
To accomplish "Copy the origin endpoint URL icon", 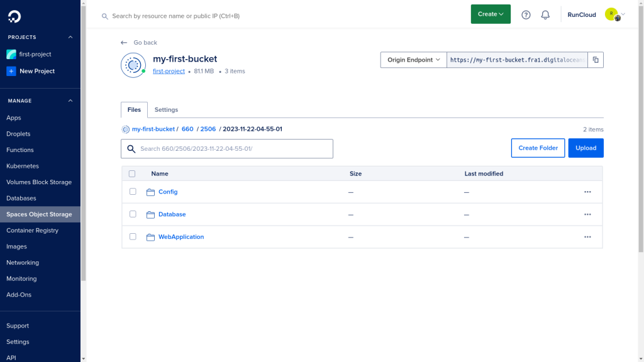I will tap(596, 60).
